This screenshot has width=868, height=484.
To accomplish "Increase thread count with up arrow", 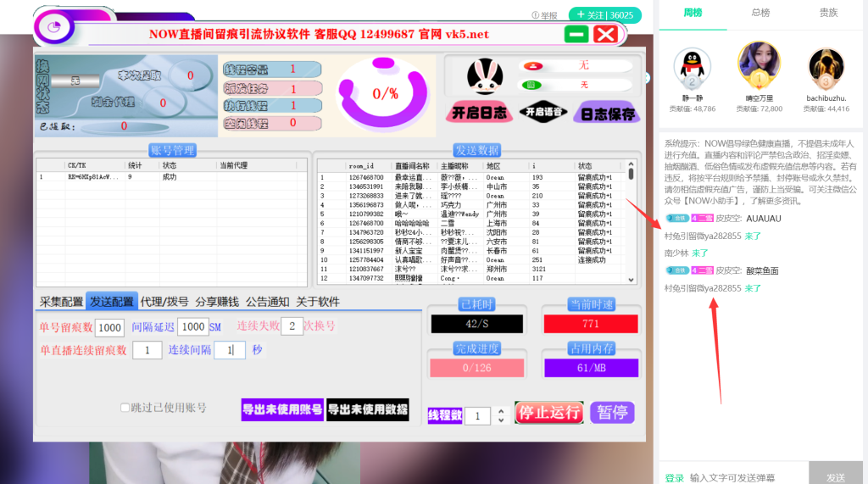I will point(500,411).
